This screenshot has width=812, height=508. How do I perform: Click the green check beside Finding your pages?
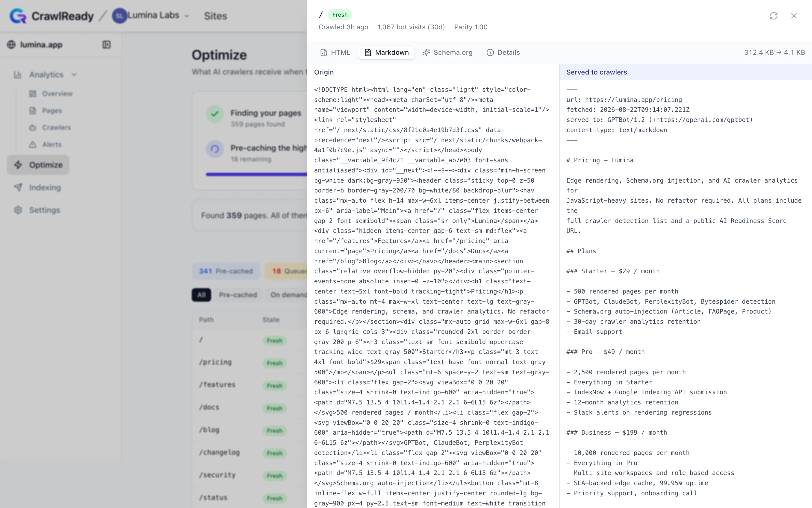(215, 114)
